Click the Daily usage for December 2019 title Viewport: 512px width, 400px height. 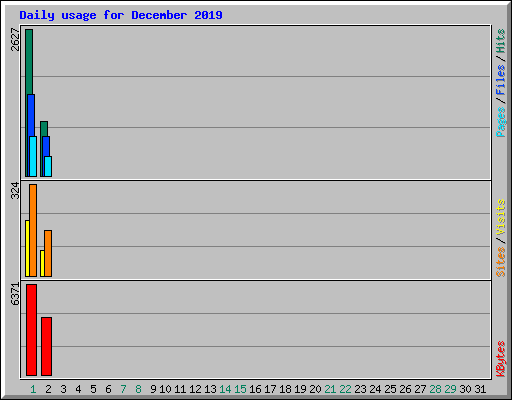click(x=121, y=15)
